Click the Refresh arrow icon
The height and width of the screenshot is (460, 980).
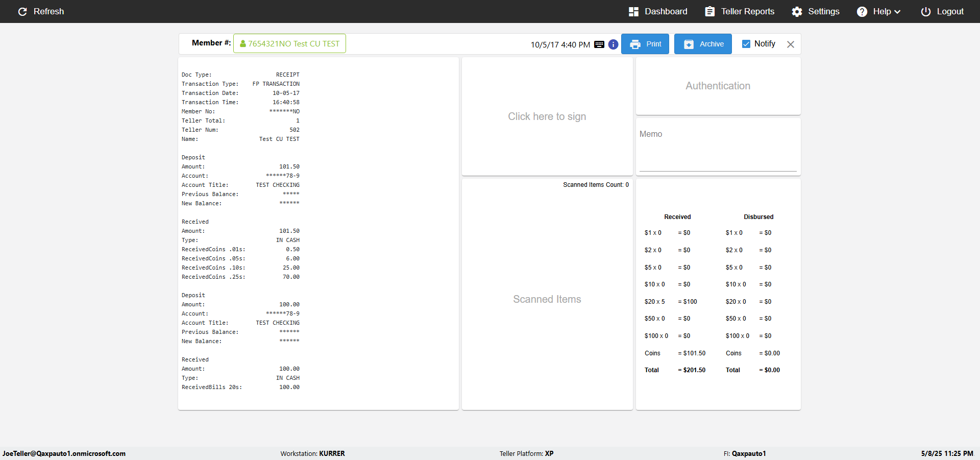pyautogui.click(x=22, y=12)
